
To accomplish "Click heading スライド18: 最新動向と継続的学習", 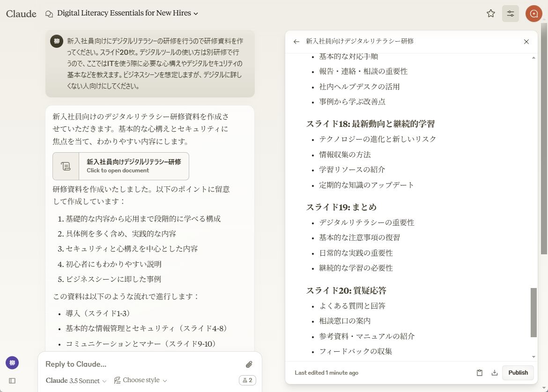I will point(370,124).
